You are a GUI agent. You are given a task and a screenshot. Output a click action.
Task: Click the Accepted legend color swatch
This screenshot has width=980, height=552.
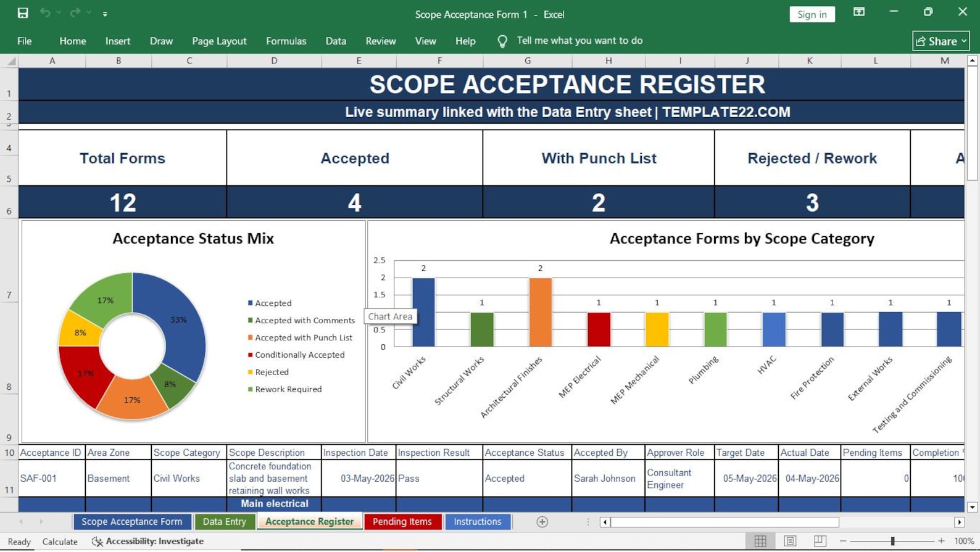[250, 303]
